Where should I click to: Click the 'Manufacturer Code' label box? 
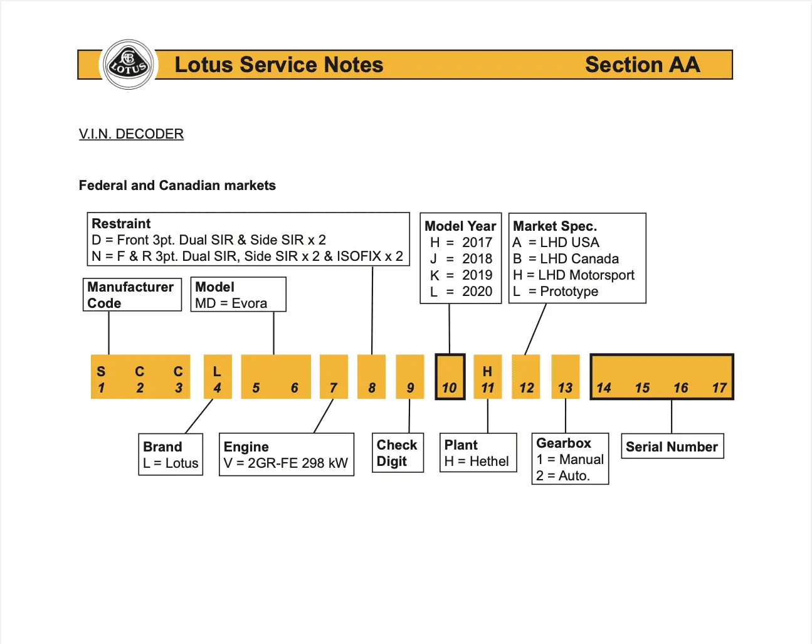tap(132, 295)
